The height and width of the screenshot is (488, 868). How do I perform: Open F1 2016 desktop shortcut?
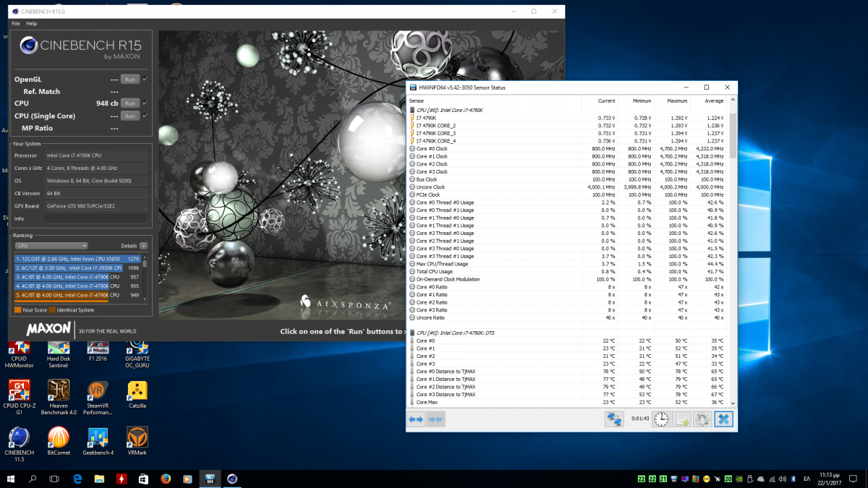tap(98, 351)
